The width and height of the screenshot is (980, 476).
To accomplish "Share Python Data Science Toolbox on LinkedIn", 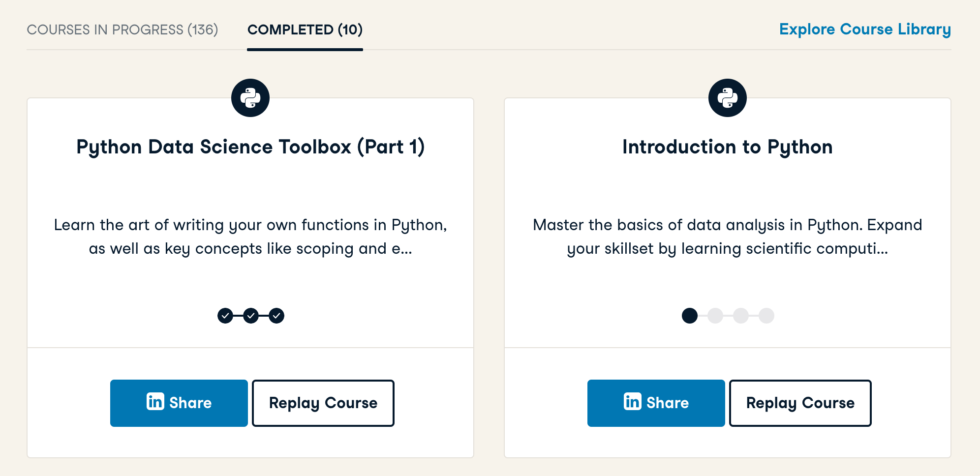I will (179, 403).
